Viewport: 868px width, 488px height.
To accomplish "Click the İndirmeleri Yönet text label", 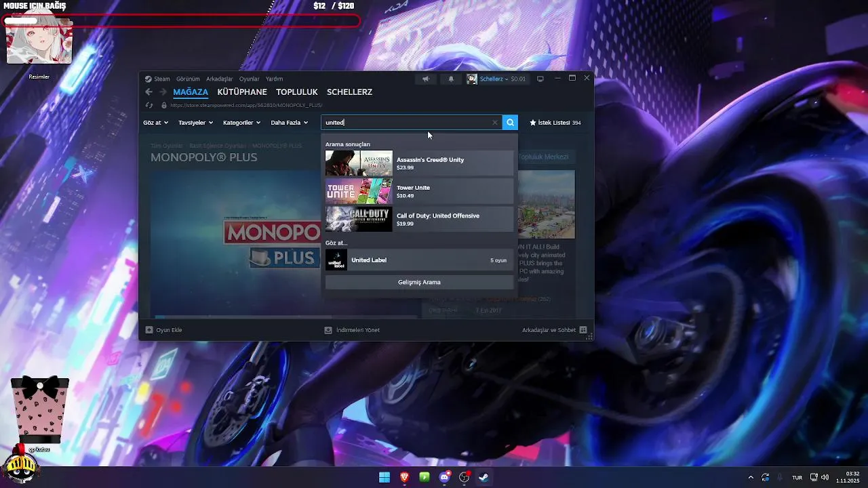I will [358, 330].
